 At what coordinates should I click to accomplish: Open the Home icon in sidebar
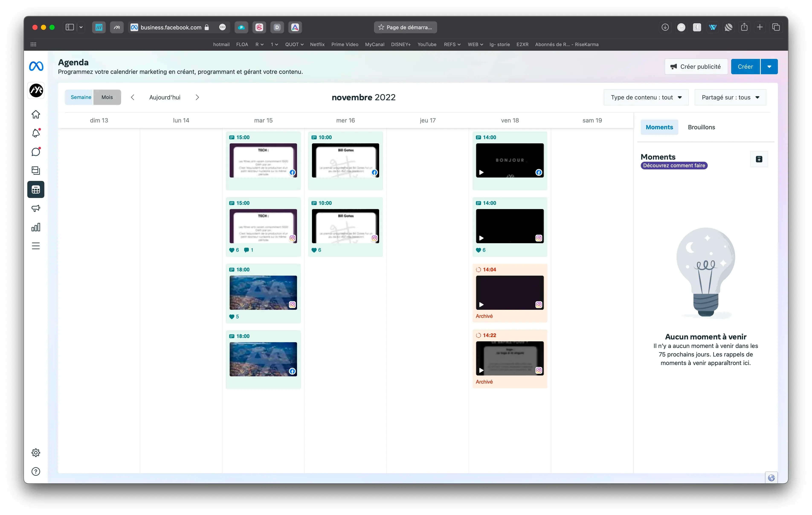36,114
